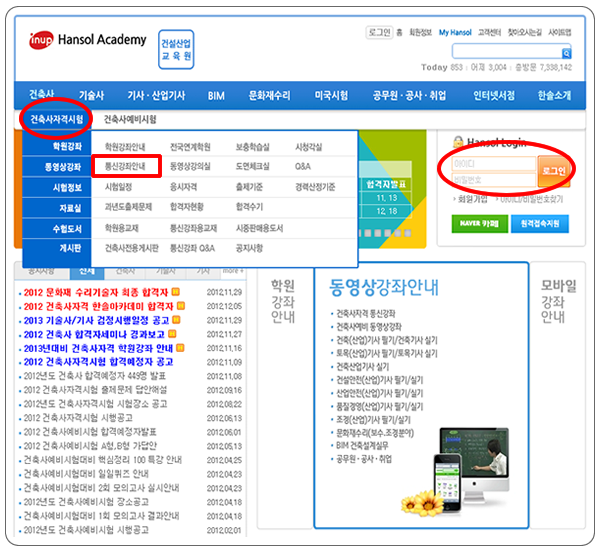Click the top 로그인 button

pyautogui.click(x=379, y=33)
